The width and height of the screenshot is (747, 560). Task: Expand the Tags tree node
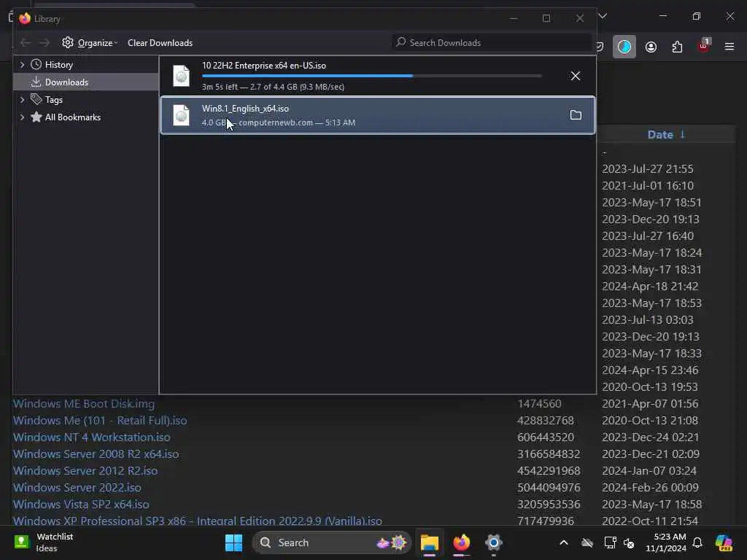[23, 99]
